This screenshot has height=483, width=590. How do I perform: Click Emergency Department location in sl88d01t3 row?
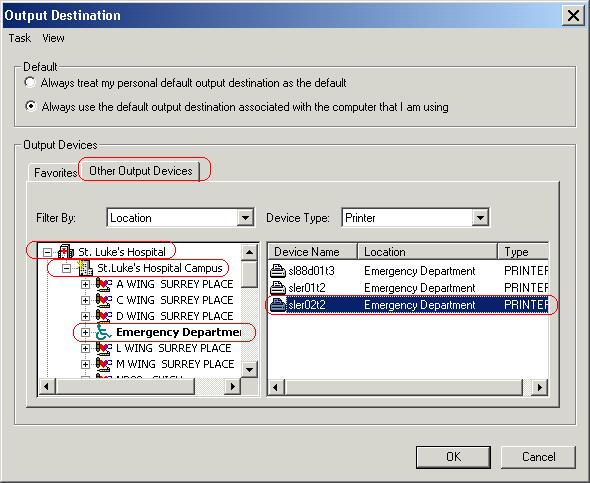pyautogui.click(x=420, y=271)
